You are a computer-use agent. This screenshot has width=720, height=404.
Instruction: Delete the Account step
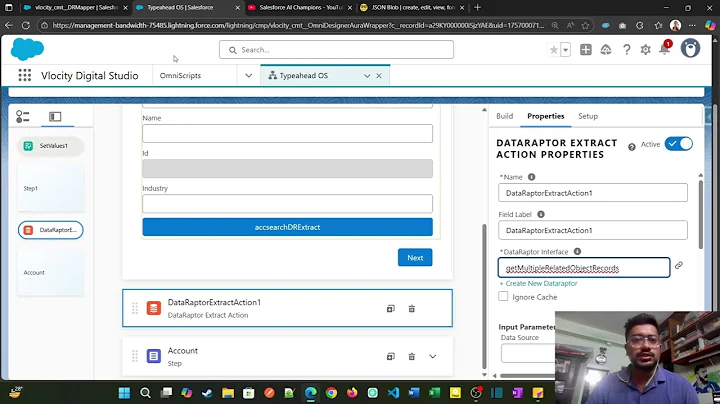(412, 356)
